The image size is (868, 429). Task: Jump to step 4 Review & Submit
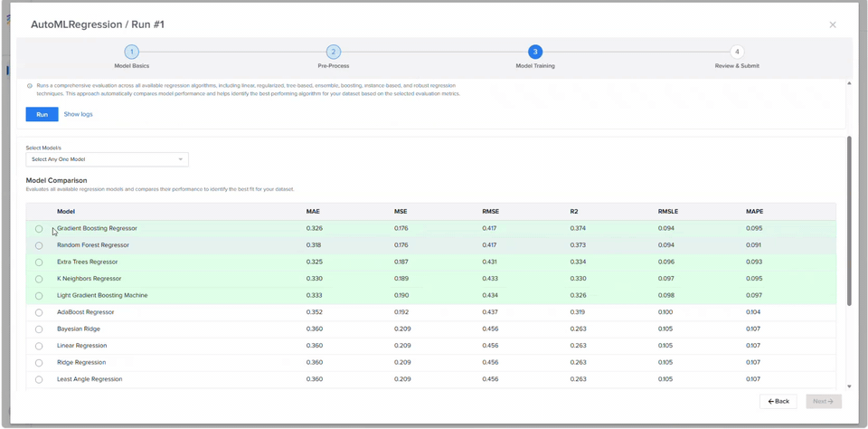[737, 52]
